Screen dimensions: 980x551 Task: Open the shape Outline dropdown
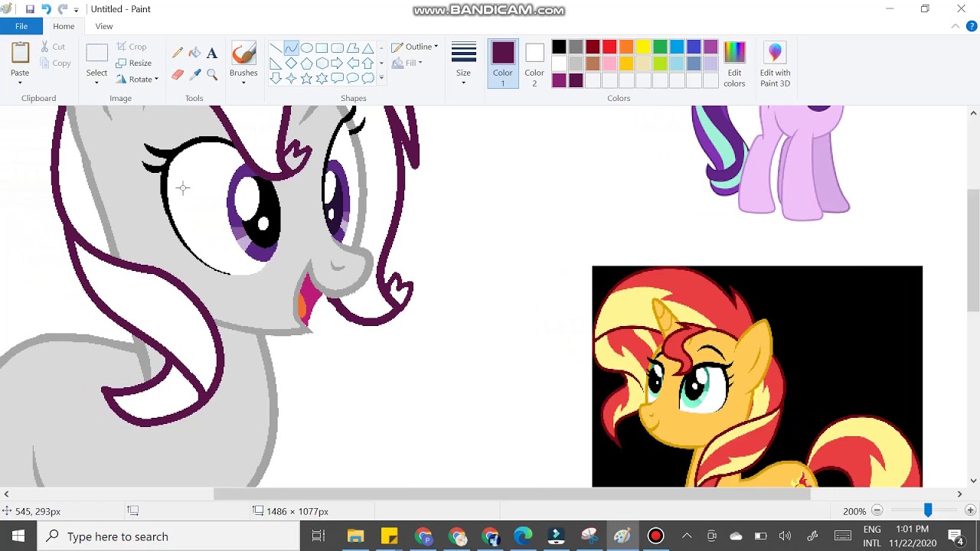pos(415,47)
